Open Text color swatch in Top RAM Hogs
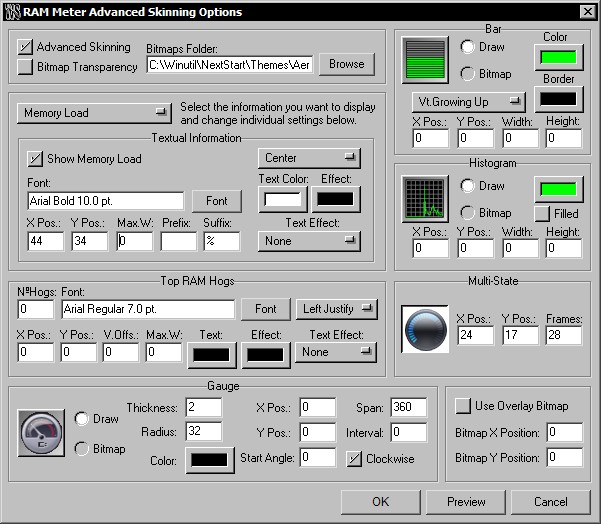 pyautogui.click(x=212, y=355)
